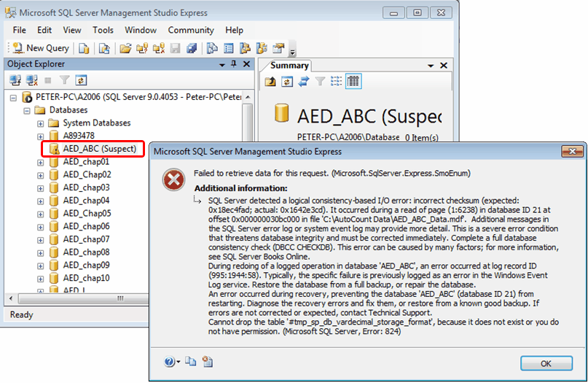This screenshot has width=588, height=383.
Task: Click the database icon with red X in main toolbar
Action: (159, 48)
